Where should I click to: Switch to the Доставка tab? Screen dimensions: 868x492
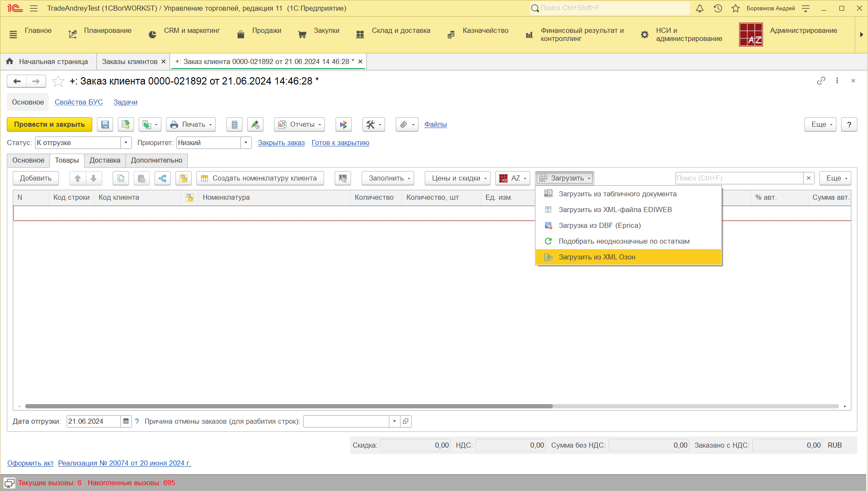tap(105, 160)
